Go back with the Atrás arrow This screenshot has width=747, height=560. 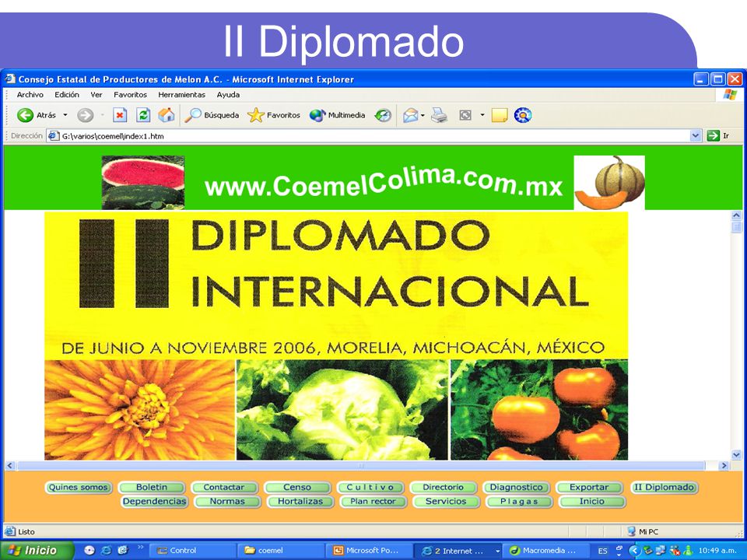pos(37,115)
